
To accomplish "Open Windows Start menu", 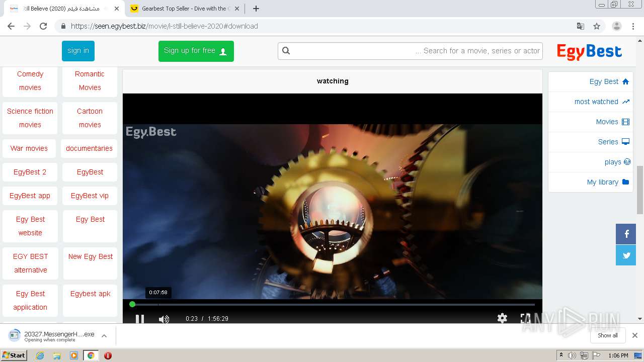I will pyautogui.click(x=14, y=355).
